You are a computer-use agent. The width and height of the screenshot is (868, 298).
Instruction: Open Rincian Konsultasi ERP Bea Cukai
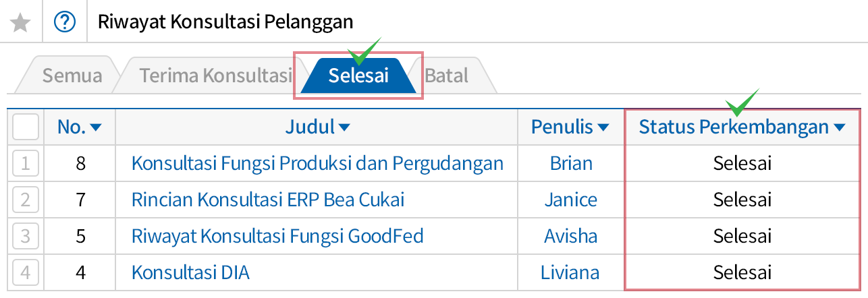[x=268, y=200]
